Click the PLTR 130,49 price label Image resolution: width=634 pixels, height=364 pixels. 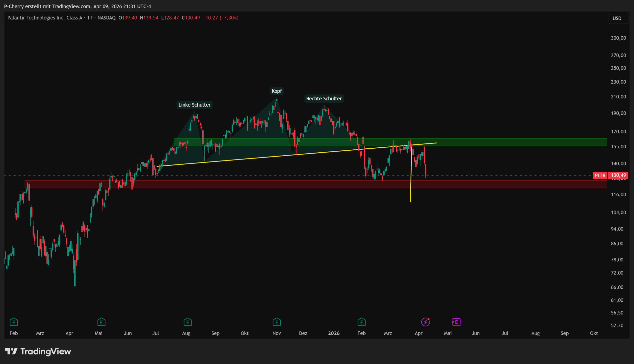[x=610, y=175]
